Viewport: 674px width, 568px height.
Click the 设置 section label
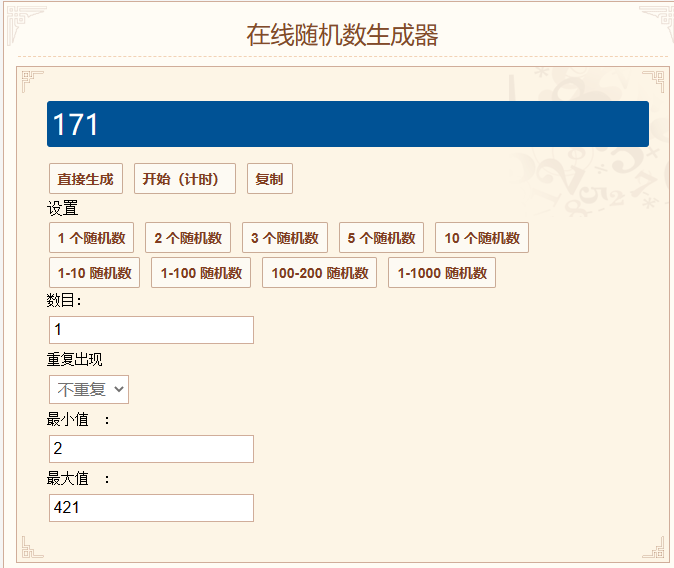[x=62, y=208]
